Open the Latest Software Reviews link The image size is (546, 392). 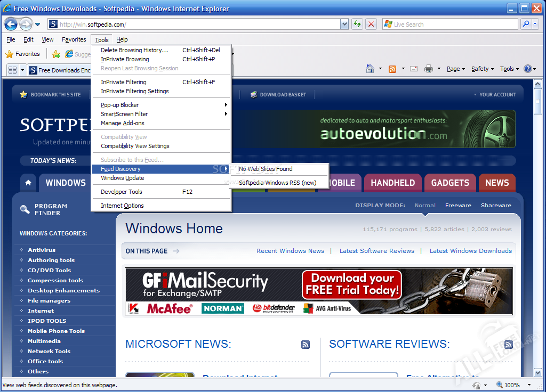[376, 251]
